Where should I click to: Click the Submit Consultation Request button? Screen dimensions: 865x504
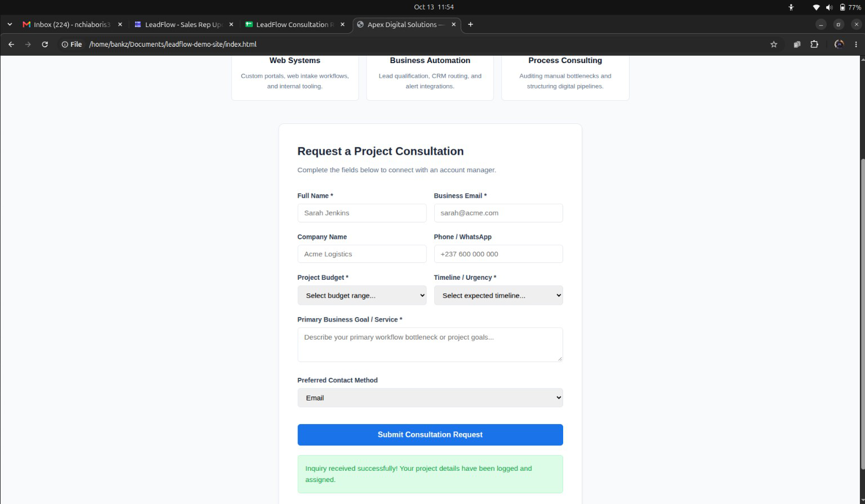pyautogui.click(x=430, y=435)
